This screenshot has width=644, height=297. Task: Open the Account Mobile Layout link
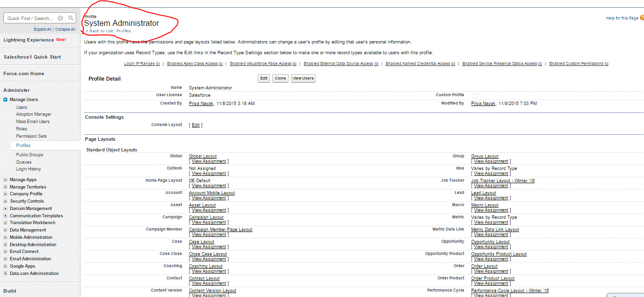click(212, 193)
